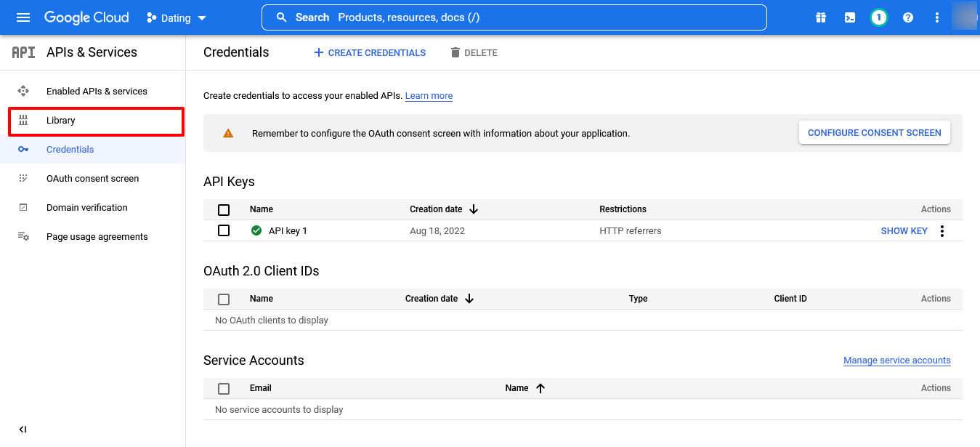The image size is (980, 447).
Task: Click the Domain verification checkbox icon
Action: point(23,207)
